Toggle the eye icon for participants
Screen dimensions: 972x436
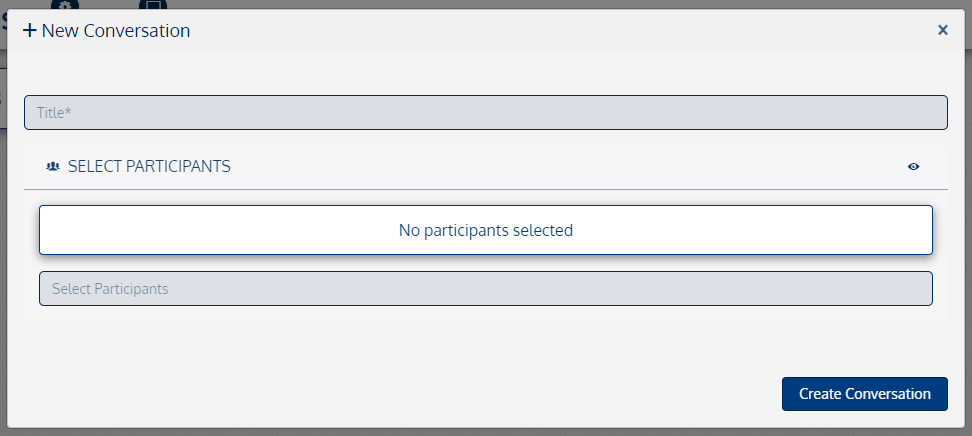pyautogui.click(x=913, y=166)
